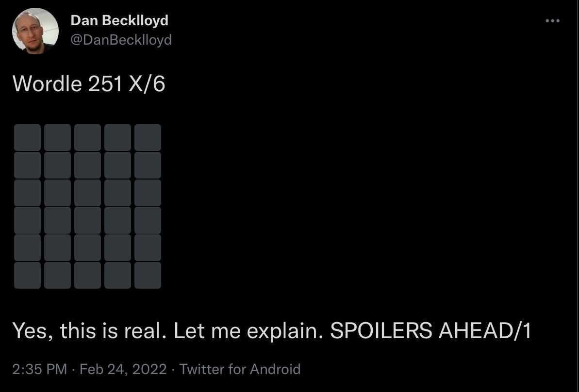Image resolution: width=579 pixels, height=392 pixels.
Task: Click the bottom-right square of the Wordle grid
Action: 148,275
